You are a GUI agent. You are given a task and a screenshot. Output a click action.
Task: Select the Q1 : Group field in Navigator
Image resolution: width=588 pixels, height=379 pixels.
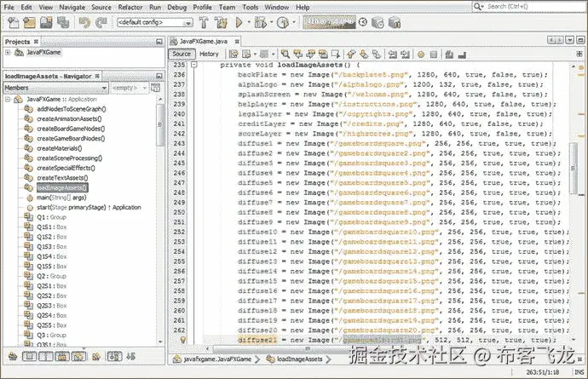click(51, 217)
